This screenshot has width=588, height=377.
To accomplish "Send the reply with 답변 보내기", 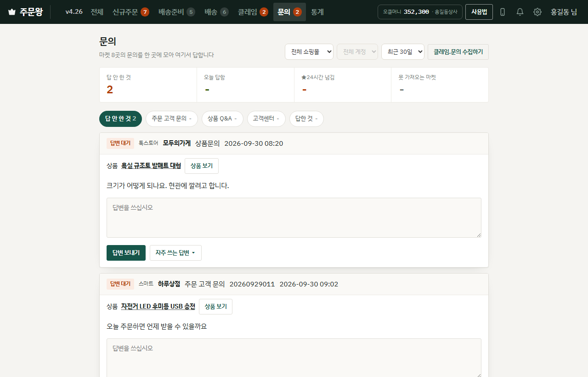I will [x=126, y=253].
